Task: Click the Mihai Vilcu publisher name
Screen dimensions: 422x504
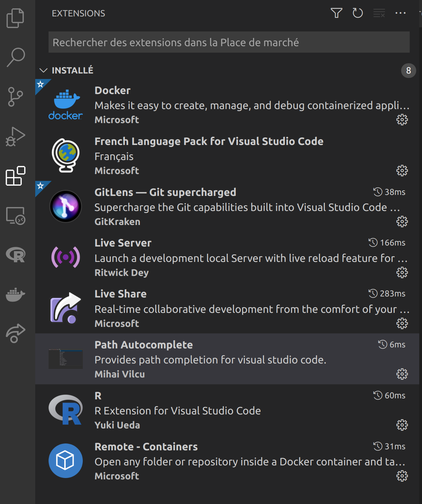Action: 120,374
